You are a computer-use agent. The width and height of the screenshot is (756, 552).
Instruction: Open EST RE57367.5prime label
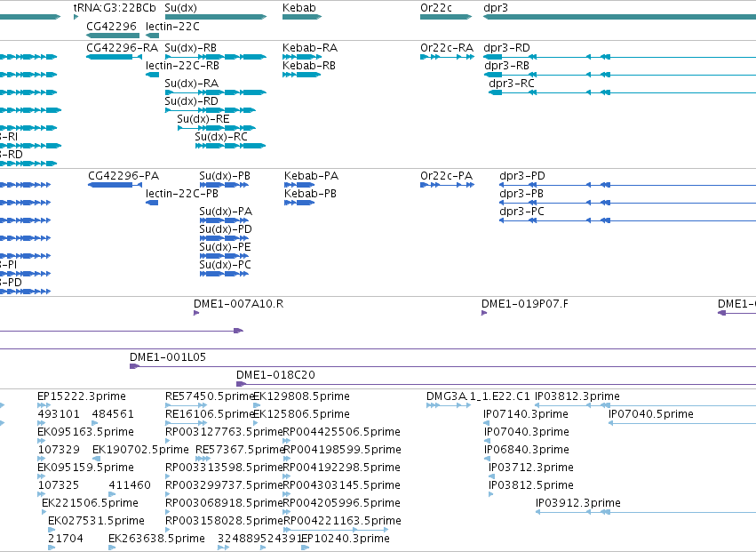tap(240, 450)
